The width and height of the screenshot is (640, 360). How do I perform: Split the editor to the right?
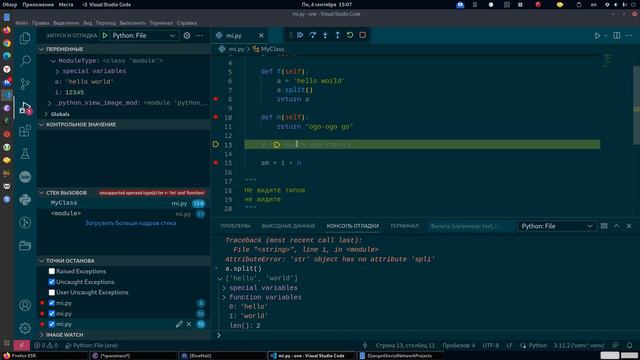pyautogui.click(x=617, y=36)
